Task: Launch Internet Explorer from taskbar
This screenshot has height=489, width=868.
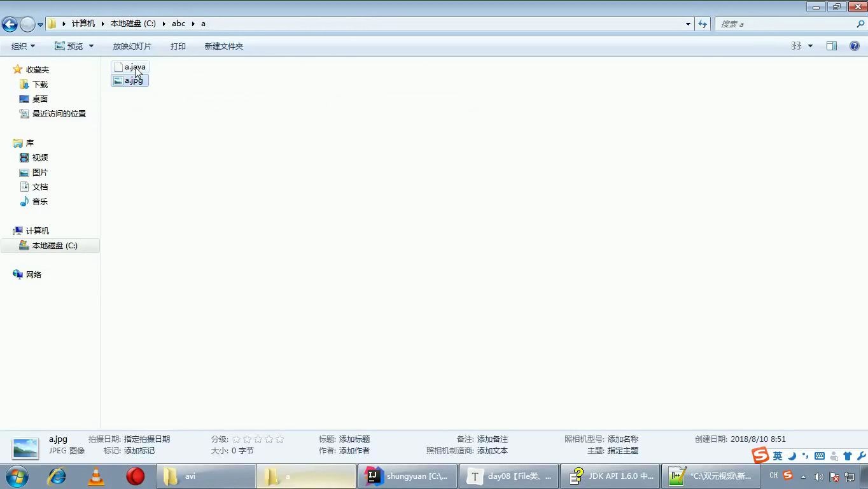Action: pos(57,476)
